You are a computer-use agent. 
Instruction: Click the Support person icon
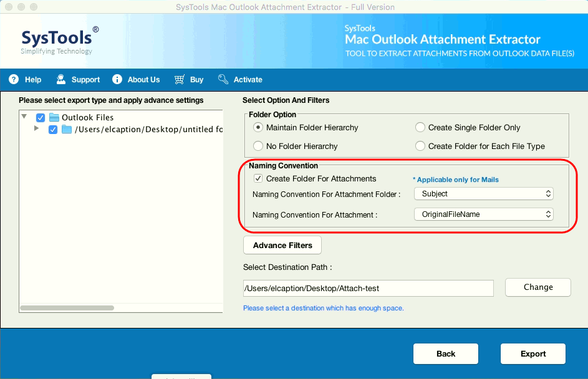tap(60, 79)
